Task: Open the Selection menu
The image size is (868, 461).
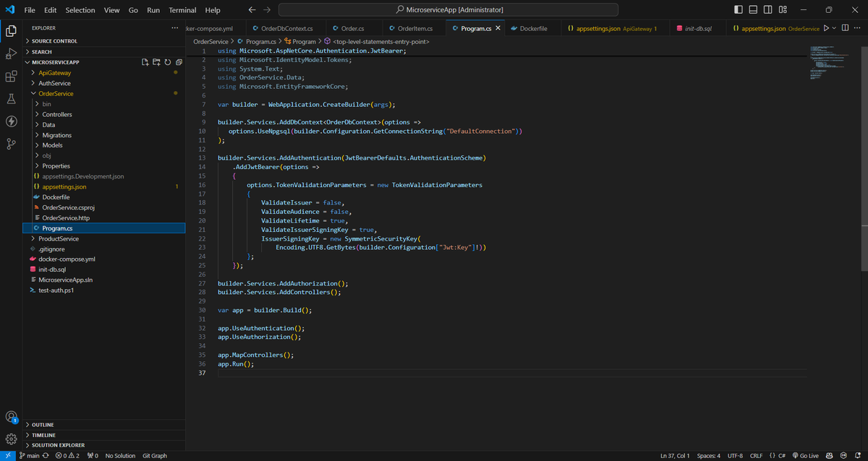Action: point(80,10)
